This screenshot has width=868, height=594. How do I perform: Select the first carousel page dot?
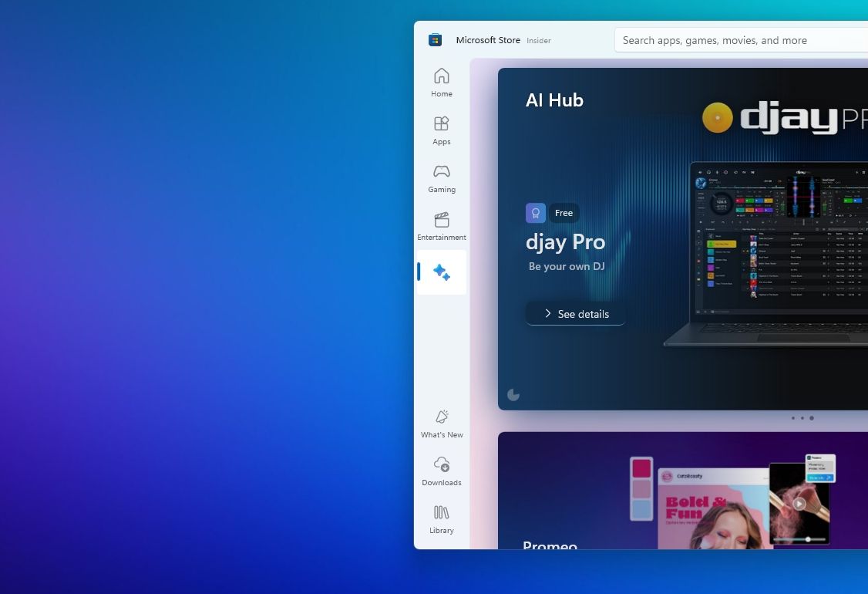click(793, 418)
